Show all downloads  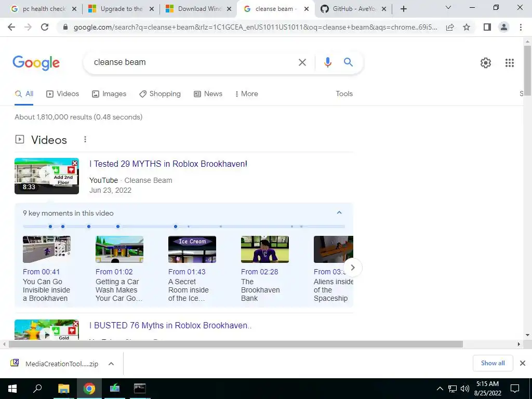pos(493,363)
